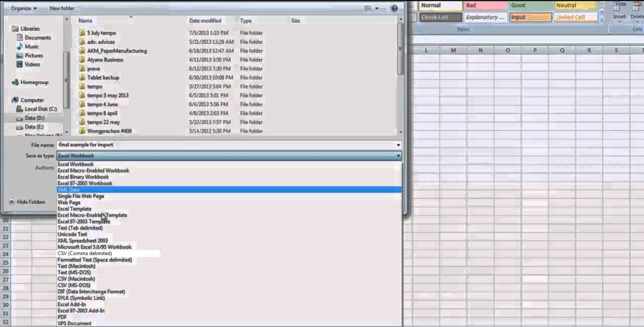The image size is (644, 327).
Task: Select the 'tempo 8 april' folder icon
Action: click(x=82, y=113)
